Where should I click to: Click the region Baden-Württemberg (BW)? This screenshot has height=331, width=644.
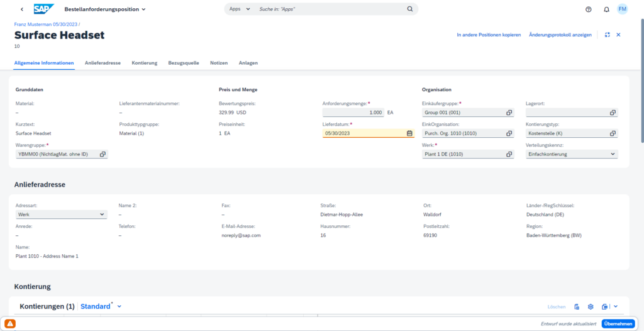point(554,235)
